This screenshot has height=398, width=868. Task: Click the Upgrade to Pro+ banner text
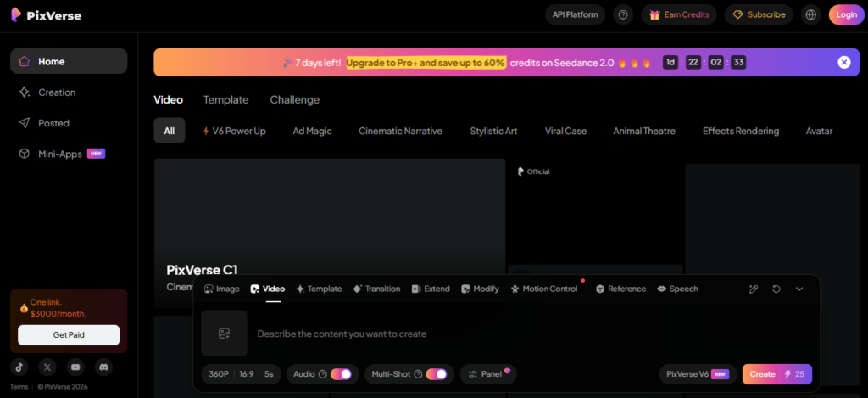[426, 63]
